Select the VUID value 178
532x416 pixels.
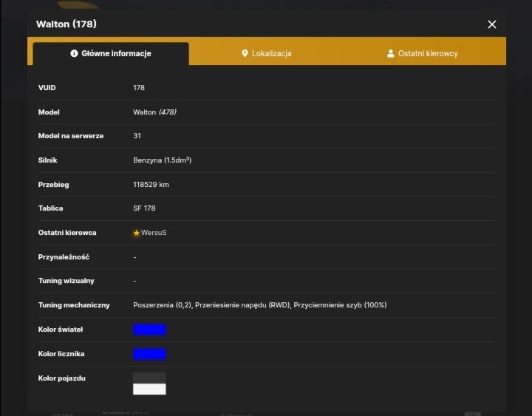(139, 87)
